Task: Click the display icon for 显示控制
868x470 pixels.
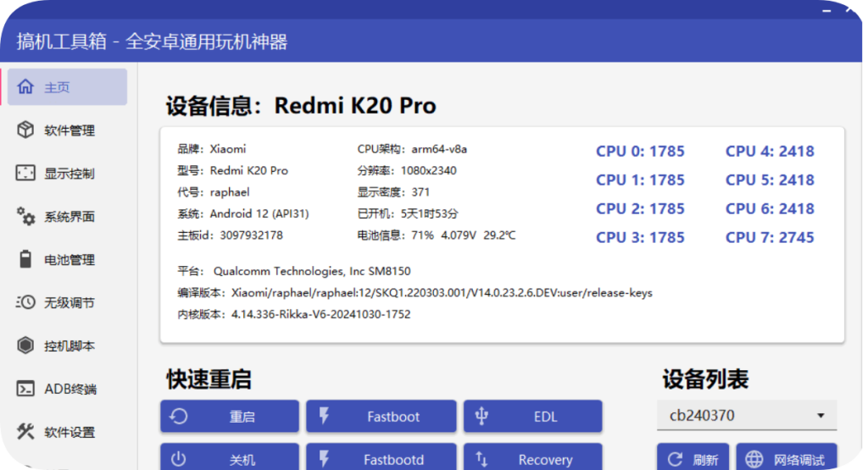Action: (x=25, y=173)
